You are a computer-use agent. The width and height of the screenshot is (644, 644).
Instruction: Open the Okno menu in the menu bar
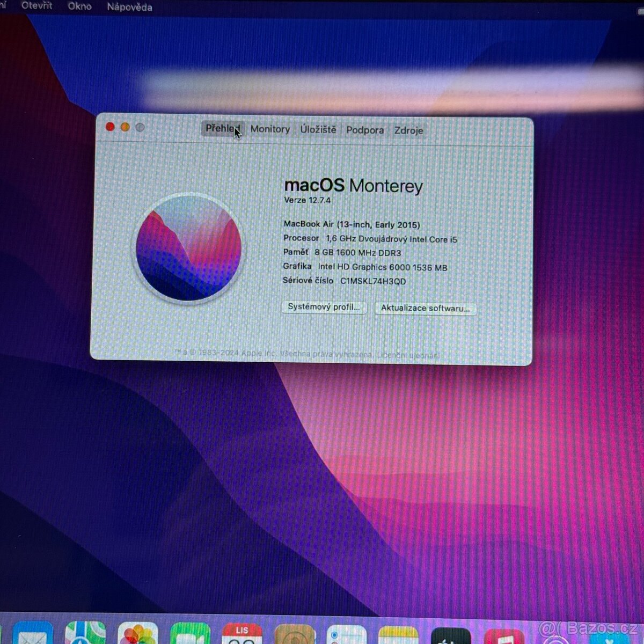click(80, 6)
